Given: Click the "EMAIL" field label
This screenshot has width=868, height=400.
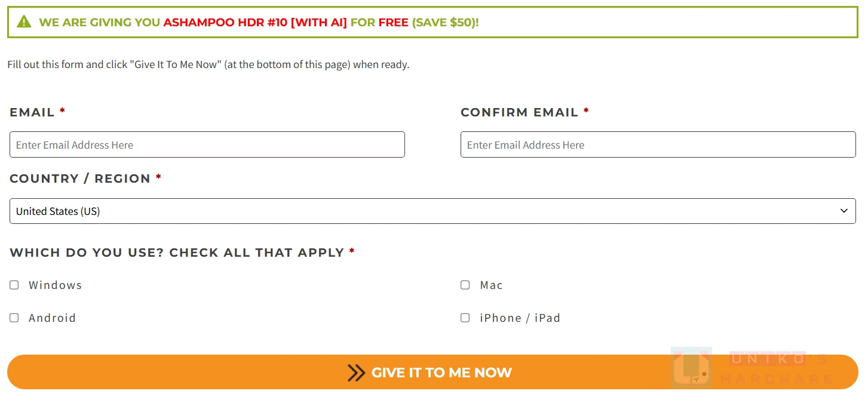Looking at the screenshot, I should coord(32,112).
